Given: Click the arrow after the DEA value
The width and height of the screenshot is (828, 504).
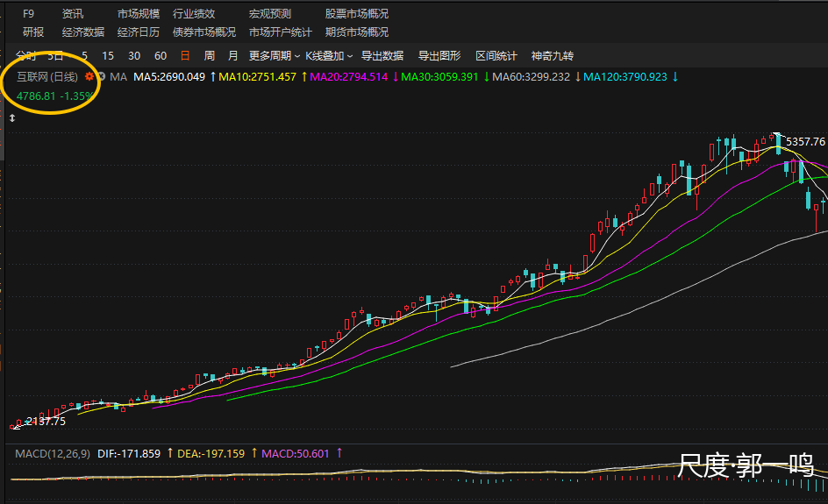Looking at the screenshot, I should [x=253, y=453].
